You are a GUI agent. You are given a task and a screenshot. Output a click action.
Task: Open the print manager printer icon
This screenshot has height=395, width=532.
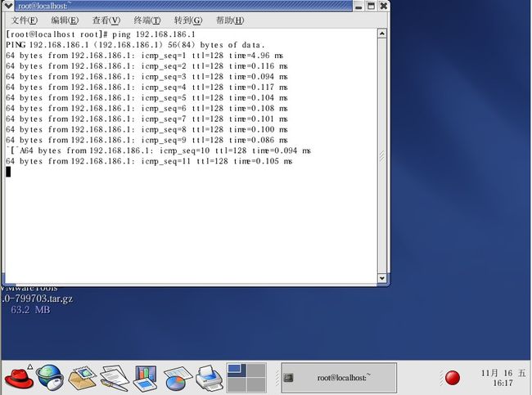210,378
